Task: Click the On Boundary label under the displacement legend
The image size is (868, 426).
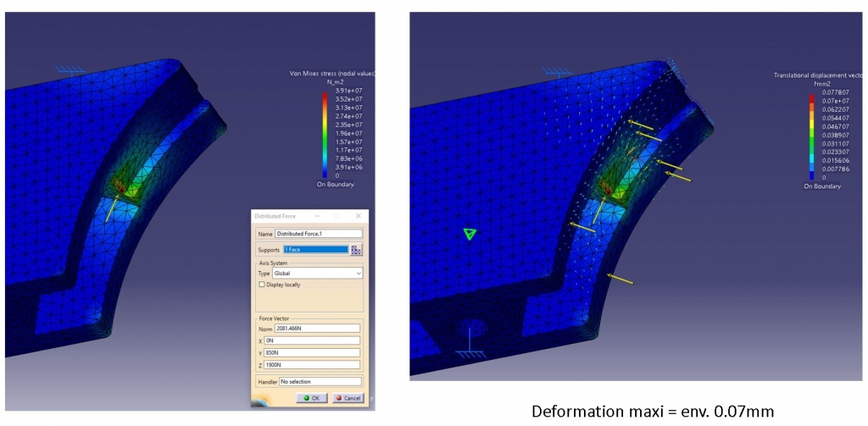Action: pyautogui.click(x=822, y=187)
